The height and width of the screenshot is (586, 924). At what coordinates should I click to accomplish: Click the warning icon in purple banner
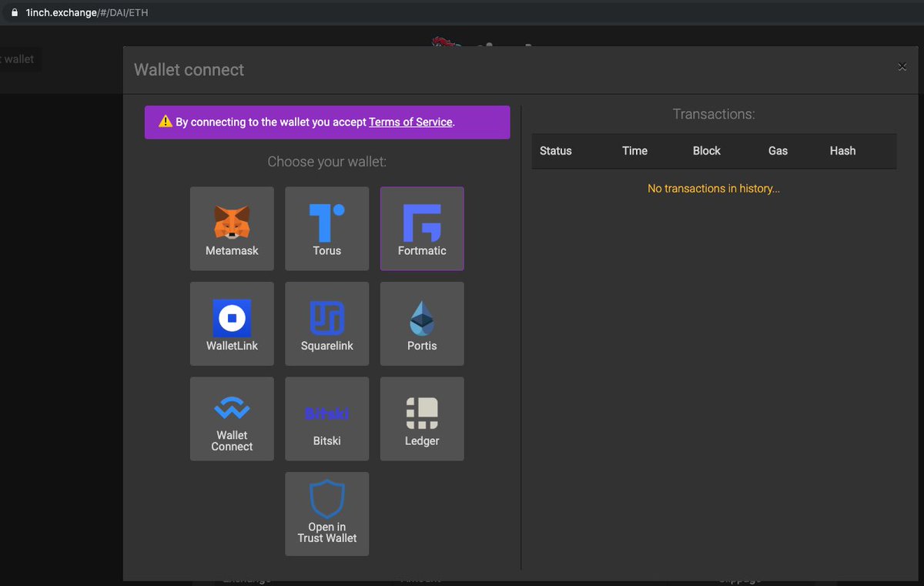(x=166, y=122)
